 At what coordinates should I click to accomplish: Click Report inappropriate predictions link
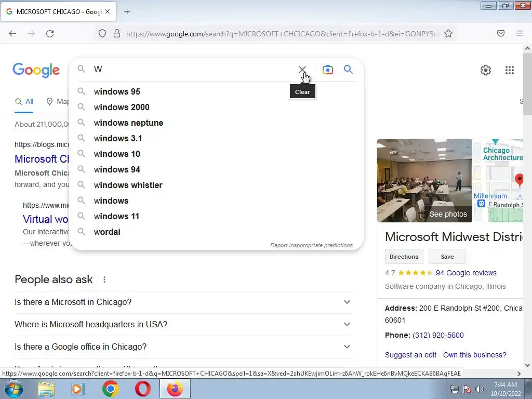(312, 245)
